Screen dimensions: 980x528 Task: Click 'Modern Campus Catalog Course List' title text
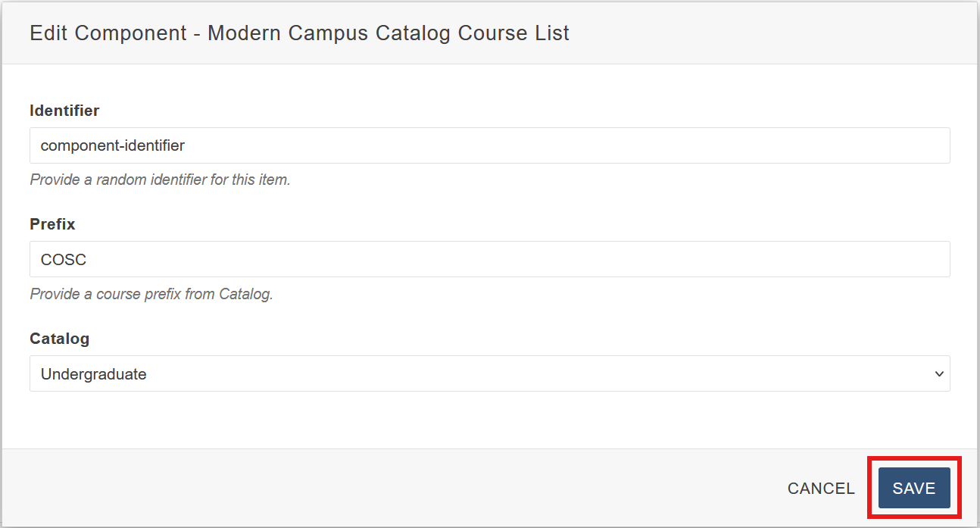[388, 33]
